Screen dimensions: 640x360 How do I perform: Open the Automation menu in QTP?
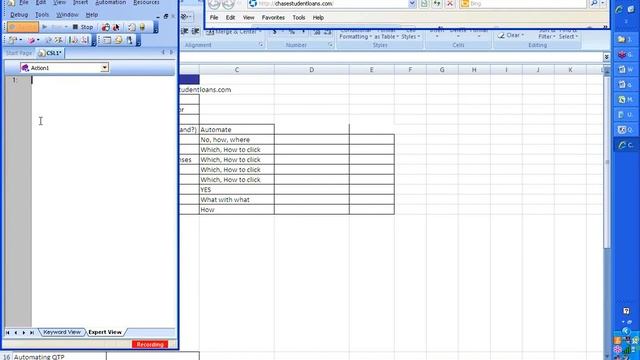110,2
